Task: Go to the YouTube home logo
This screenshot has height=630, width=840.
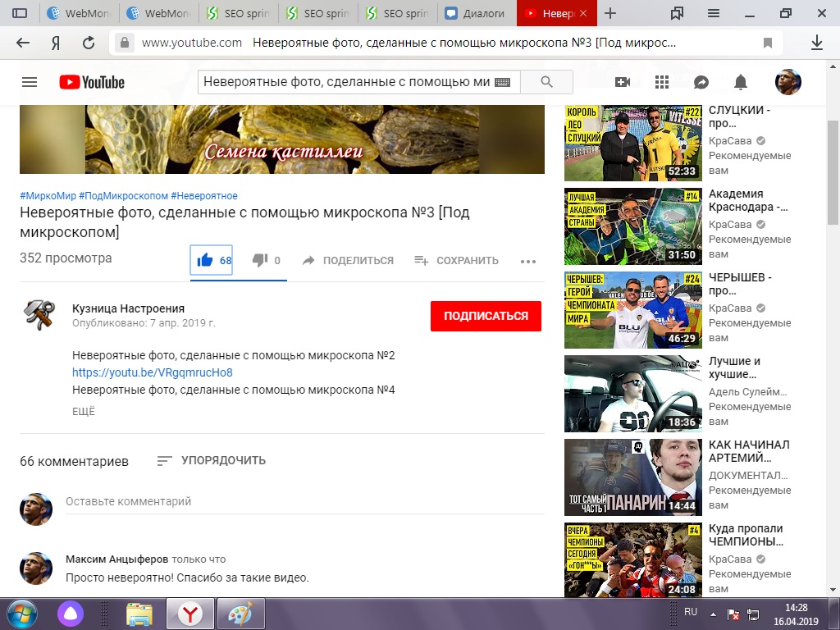Action: (x=92, y=82)
